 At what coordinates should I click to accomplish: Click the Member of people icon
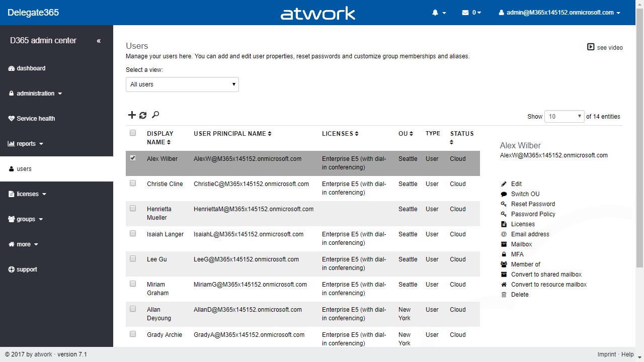point(504,264)
